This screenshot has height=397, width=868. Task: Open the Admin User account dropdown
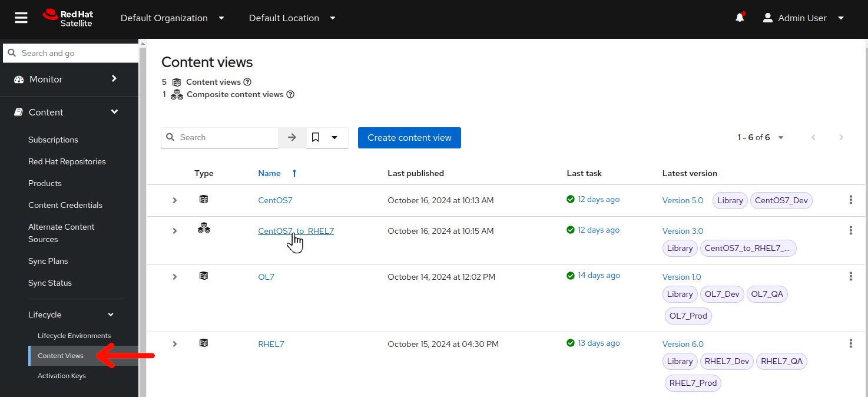(x=804, y=18)
